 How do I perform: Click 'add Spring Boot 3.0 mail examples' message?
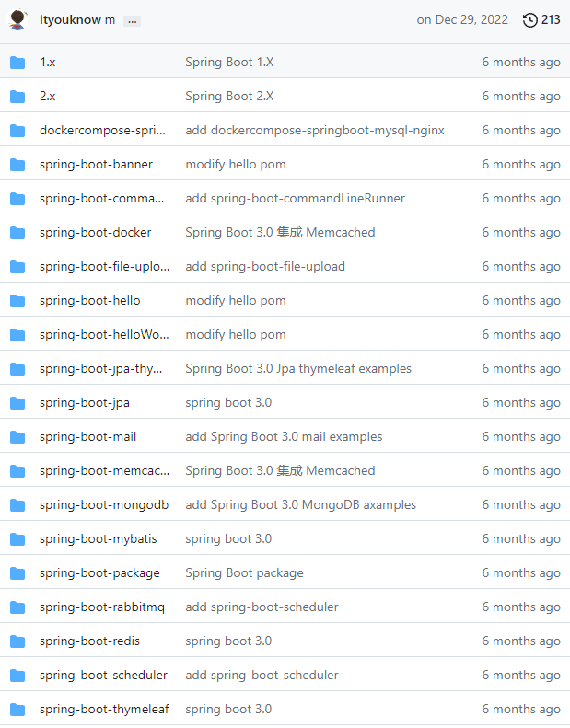[x=284, y=437]
